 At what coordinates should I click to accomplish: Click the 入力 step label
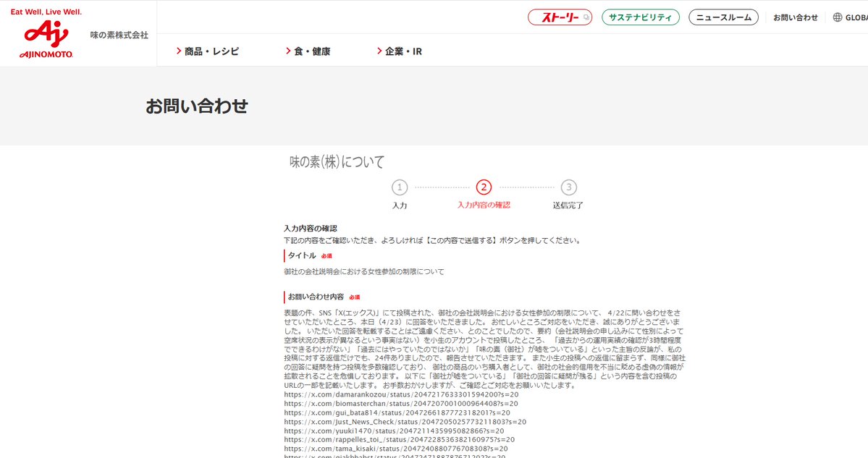400,205
